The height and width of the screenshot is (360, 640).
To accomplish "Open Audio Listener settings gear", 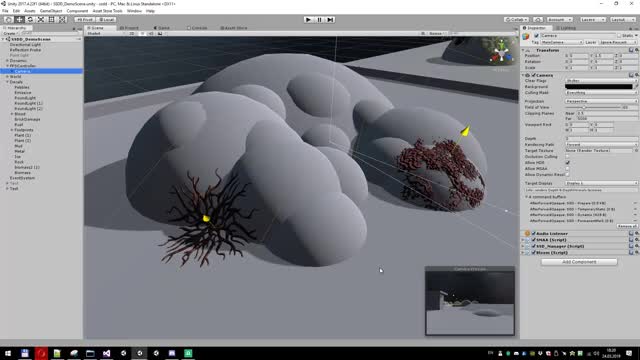I will 637,233.
